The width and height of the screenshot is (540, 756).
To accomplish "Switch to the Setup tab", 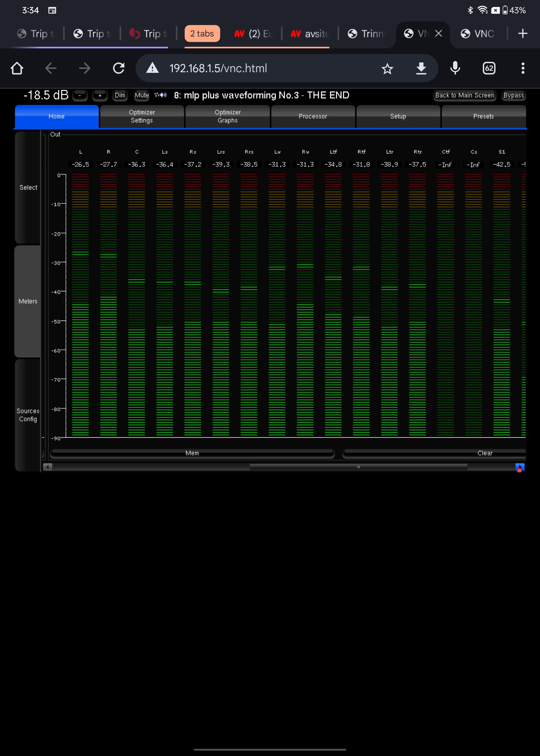I will tap(398, 116).
